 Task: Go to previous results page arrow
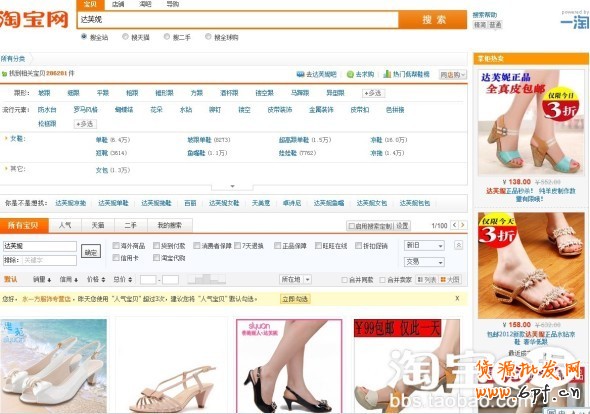[x=455, y=225]
